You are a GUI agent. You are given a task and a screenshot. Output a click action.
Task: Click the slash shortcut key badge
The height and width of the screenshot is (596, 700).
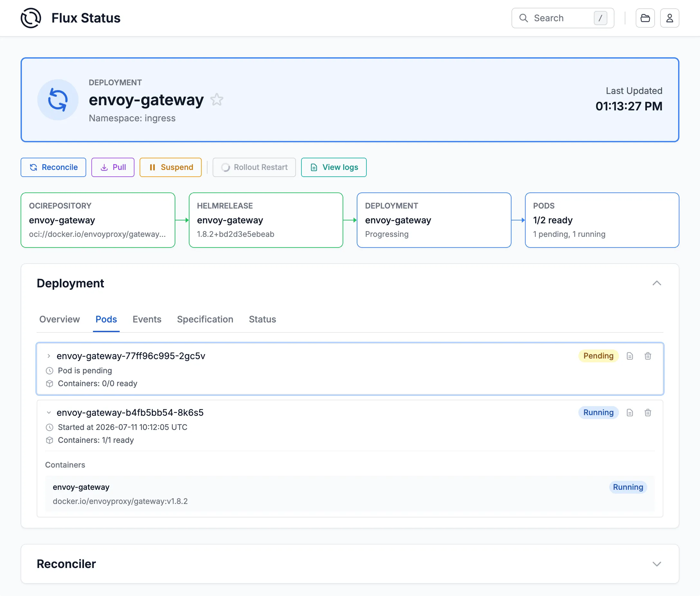coord(600,18)
